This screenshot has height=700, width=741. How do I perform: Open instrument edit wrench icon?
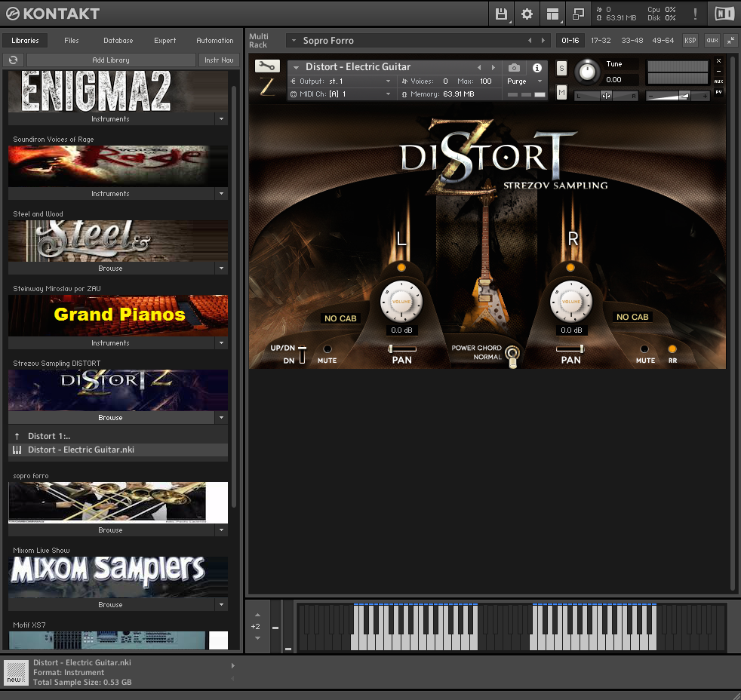(x=267, y=66)
